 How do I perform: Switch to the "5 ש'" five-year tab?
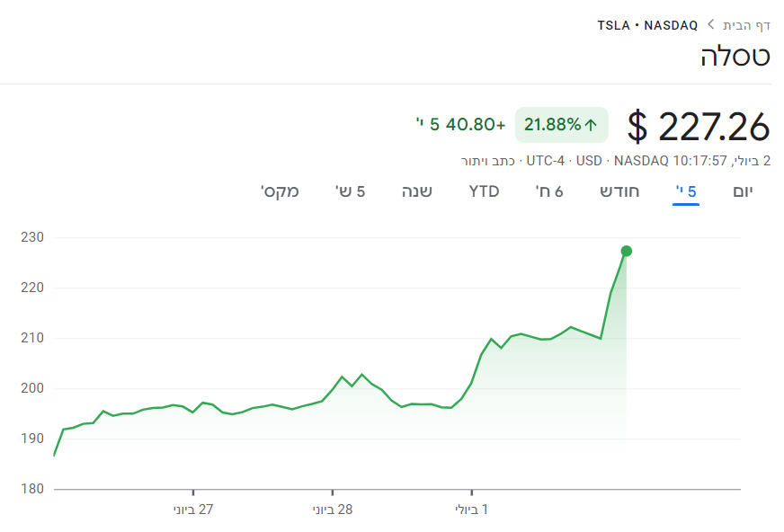point(350,191)
